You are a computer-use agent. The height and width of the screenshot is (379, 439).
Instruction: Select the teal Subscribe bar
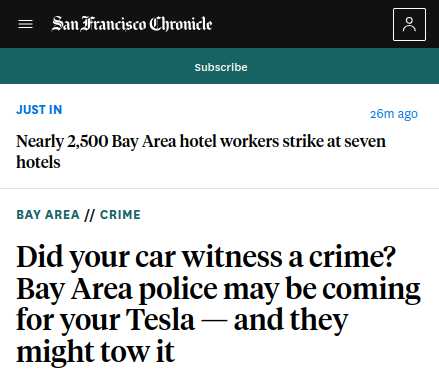click(219, 66)
